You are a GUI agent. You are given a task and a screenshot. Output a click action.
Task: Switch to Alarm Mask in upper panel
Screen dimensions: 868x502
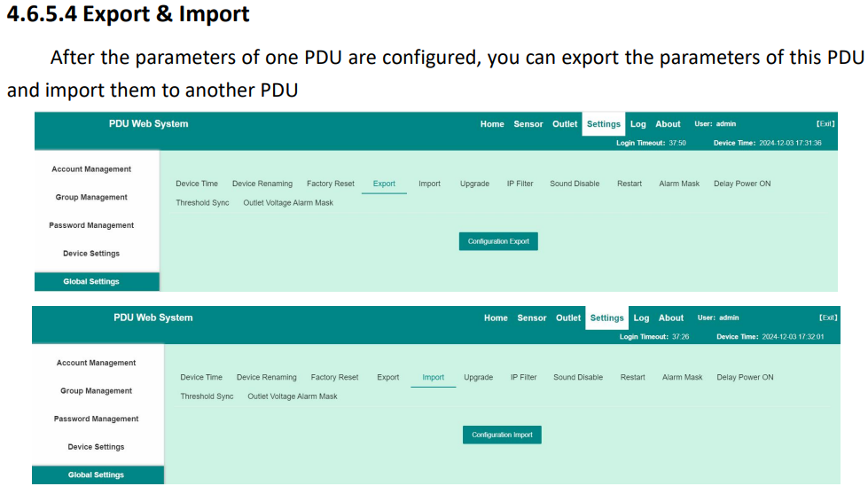pyautogui.click(x=679, y=184)
